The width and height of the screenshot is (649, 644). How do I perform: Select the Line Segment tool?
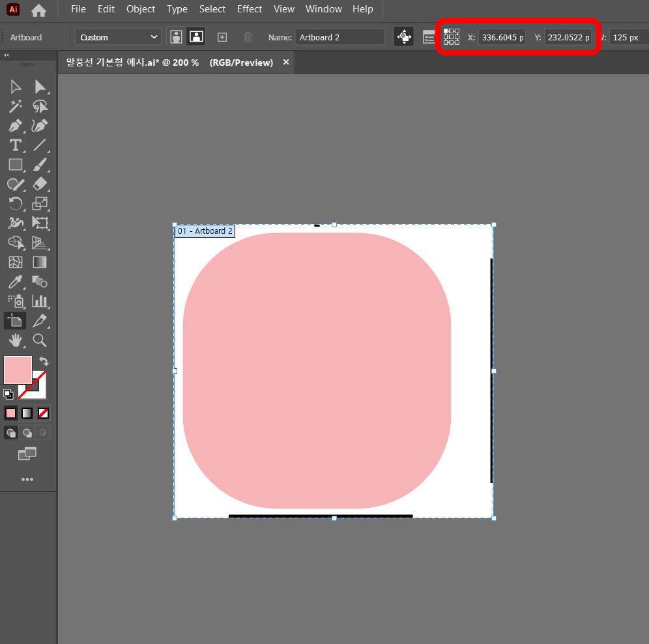pyautogui.click(x=40, y=145)
